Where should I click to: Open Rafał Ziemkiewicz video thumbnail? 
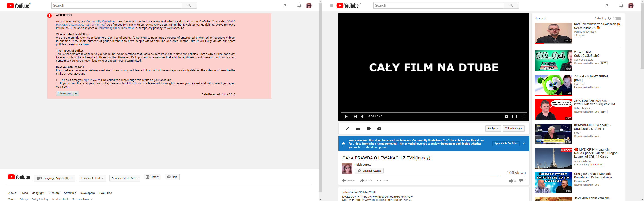point(553,33)
